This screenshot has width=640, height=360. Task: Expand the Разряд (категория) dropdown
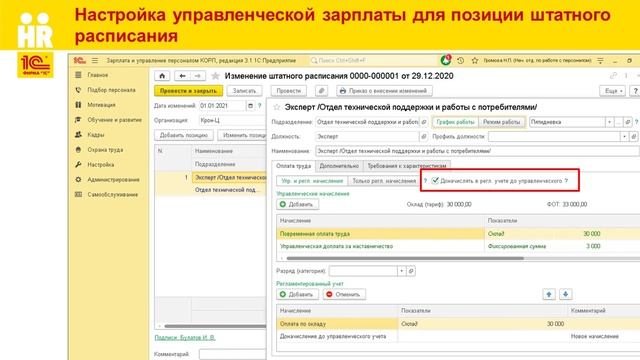402,271
